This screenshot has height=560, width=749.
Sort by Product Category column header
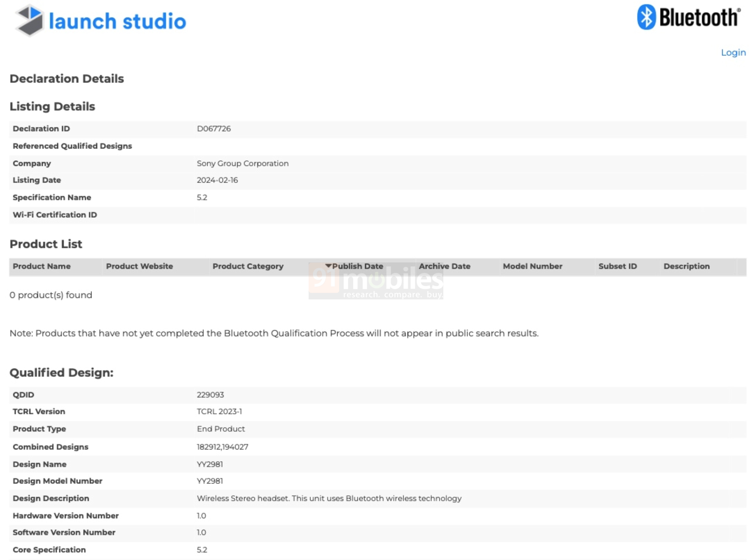tap(248, 266)
